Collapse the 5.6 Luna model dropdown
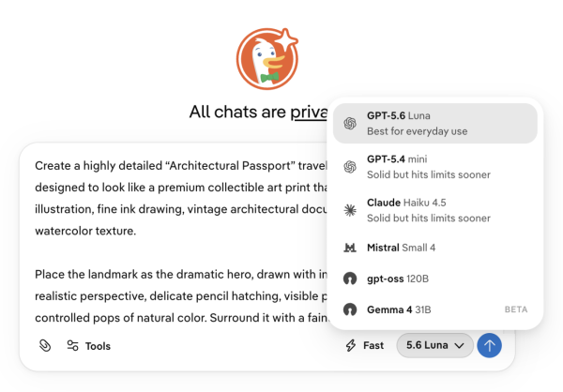 (x=434, y=345)
